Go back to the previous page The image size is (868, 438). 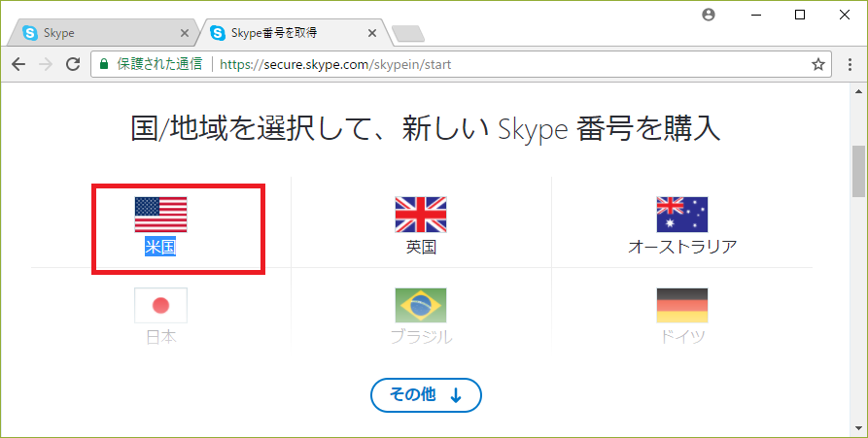(18, 64)
